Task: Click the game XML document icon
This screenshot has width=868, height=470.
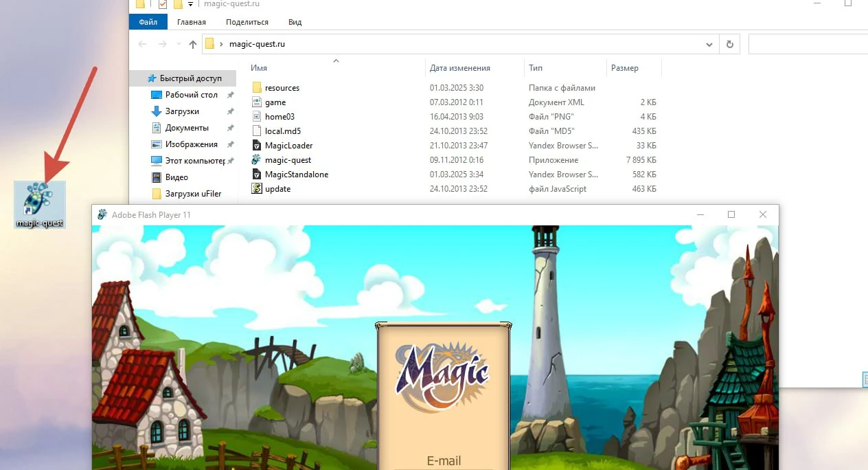Action: (x=257, y=102)
